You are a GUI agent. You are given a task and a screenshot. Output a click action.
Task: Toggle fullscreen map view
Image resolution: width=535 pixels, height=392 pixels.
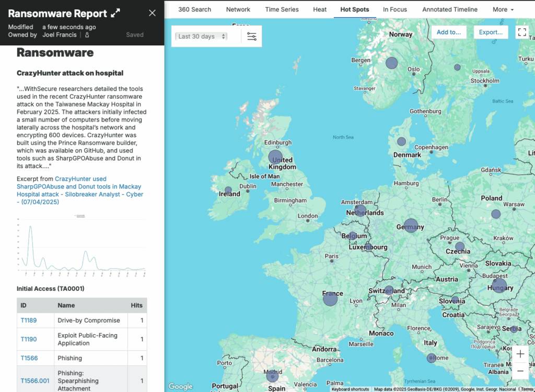point(522,32)
